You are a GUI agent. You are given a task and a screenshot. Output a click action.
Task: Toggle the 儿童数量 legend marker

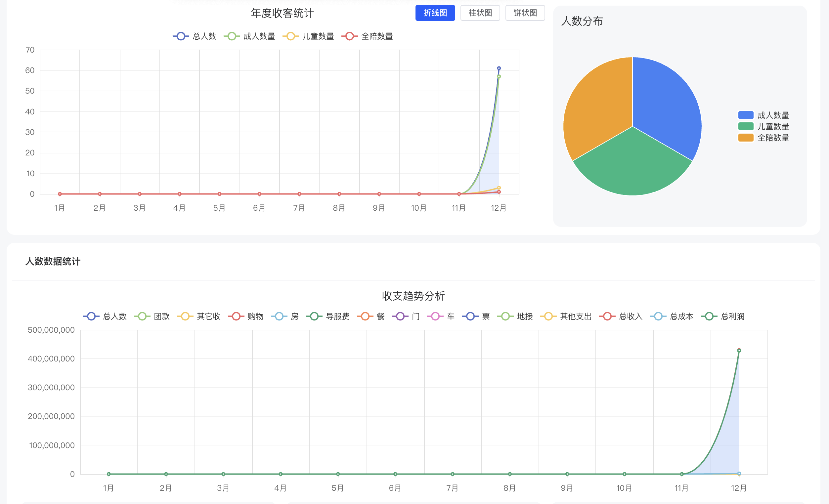click(290, 36)
